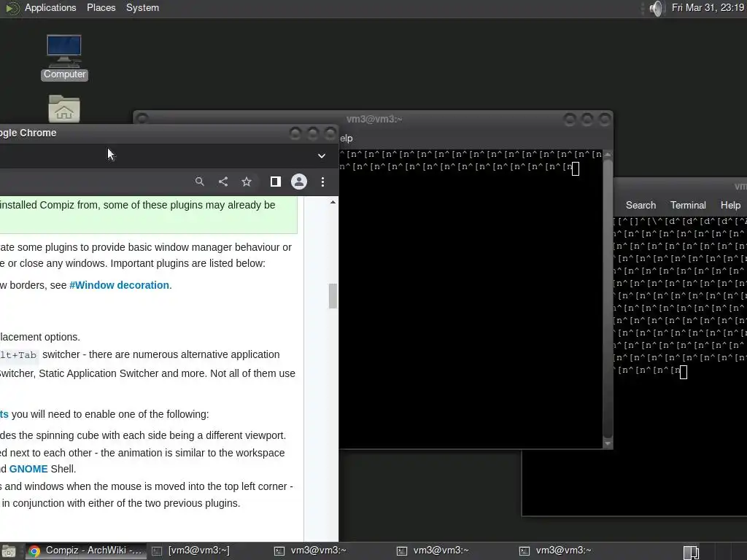The width and height of the screenshot is (747, 560).
Task: Click the window menu button of middle terminal
Action: (142, 119)
